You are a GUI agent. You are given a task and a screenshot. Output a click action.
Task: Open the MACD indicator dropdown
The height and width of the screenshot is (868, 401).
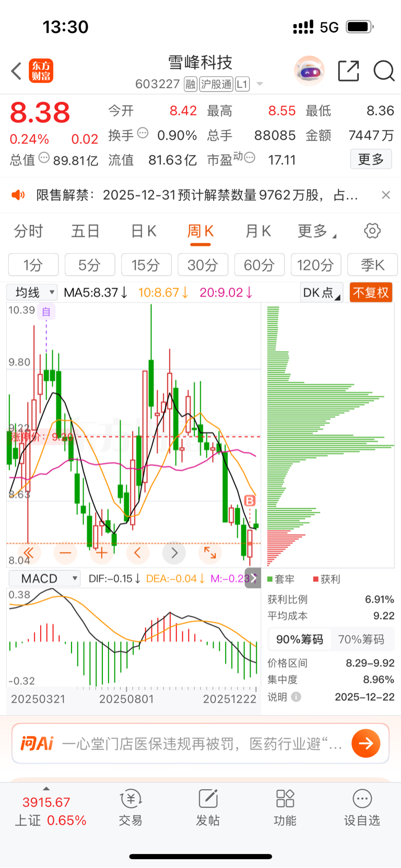(x=44, y=578)
